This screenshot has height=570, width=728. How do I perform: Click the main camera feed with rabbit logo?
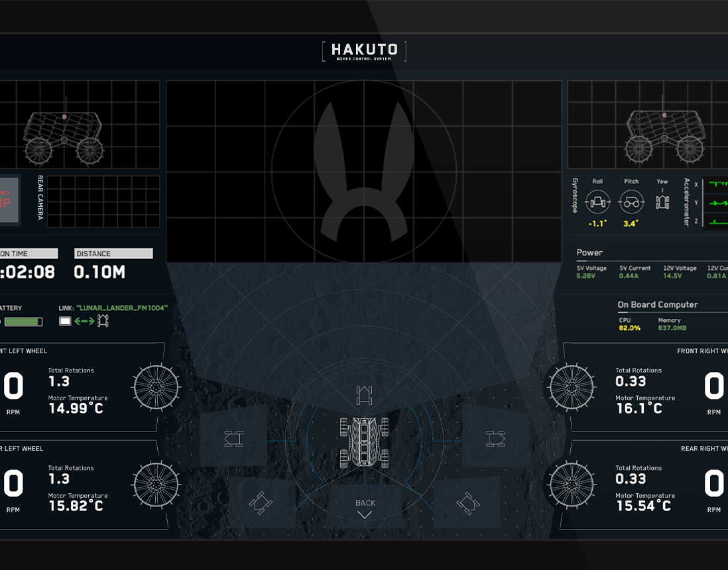[x=364, y=171]
